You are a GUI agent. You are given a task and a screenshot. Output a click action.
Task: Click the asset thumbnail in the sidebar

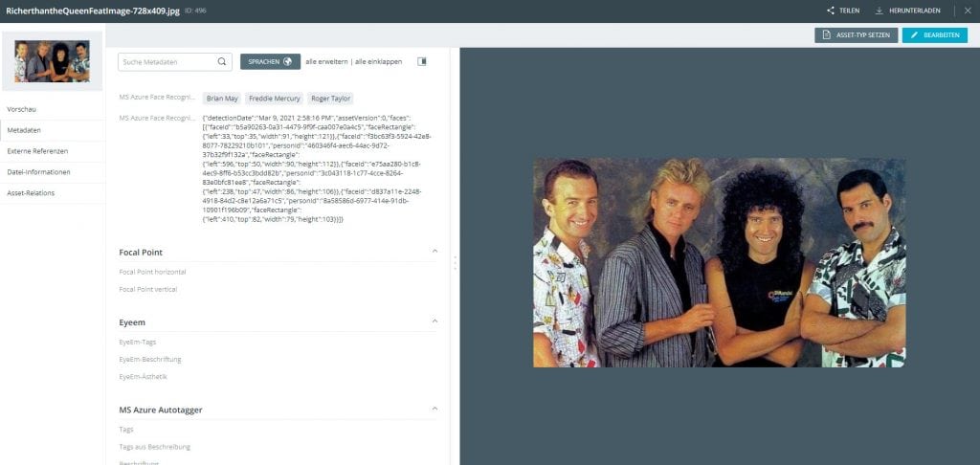coord(53,62)
